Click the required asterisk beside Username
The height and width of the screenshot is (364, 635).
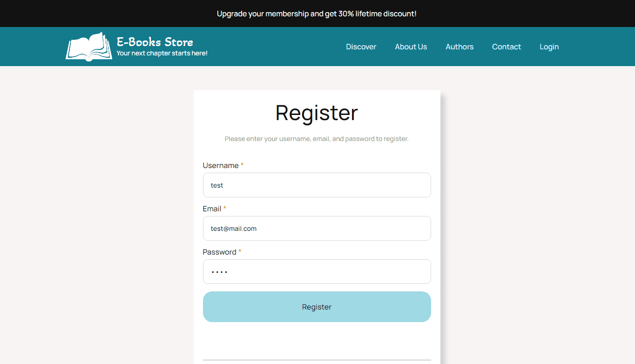tap(242, 165)
